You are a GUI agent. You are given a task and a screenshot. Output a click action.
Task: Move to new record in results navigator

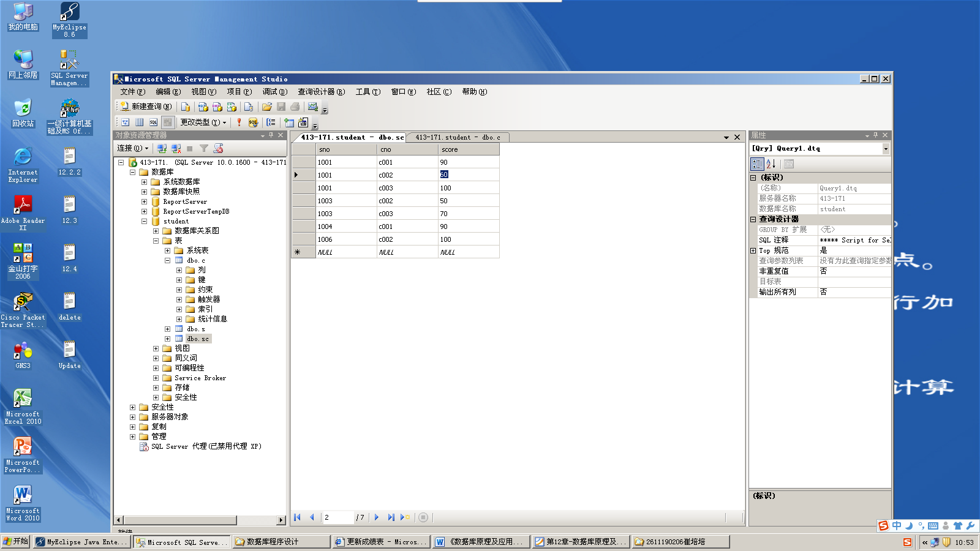[x=405, y=517]
